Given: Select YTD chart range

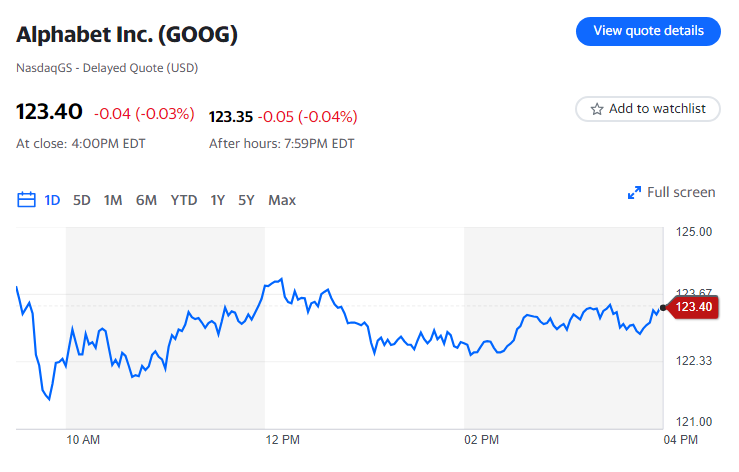Looking at the screenshot, I should (x=184, y=200).
